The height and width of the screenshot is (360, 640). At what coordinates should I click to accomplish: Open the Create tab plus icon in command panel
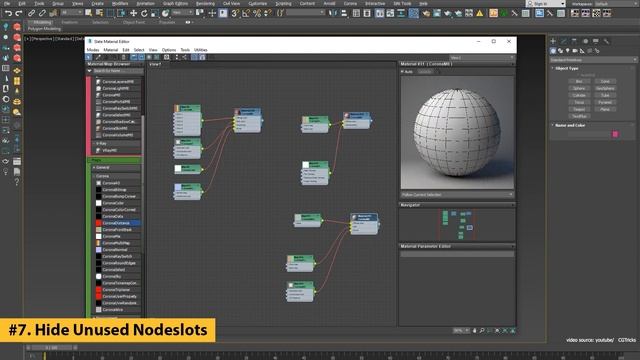click(553, 41)
